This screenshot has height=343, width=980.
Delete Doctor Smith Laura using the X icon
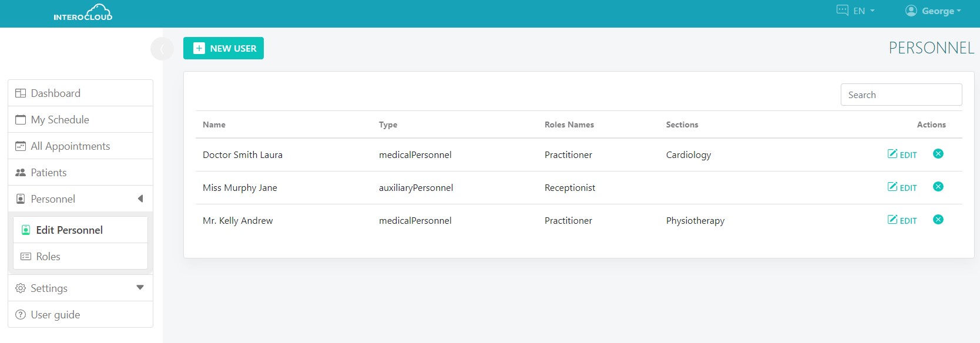point(938,154)
